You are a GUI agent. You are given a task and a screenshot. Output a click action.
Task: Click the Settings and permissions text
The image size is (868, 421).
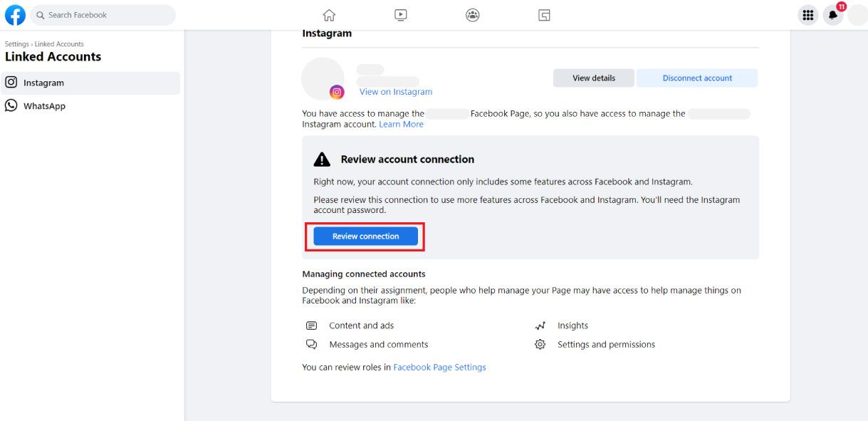(606, 344)
